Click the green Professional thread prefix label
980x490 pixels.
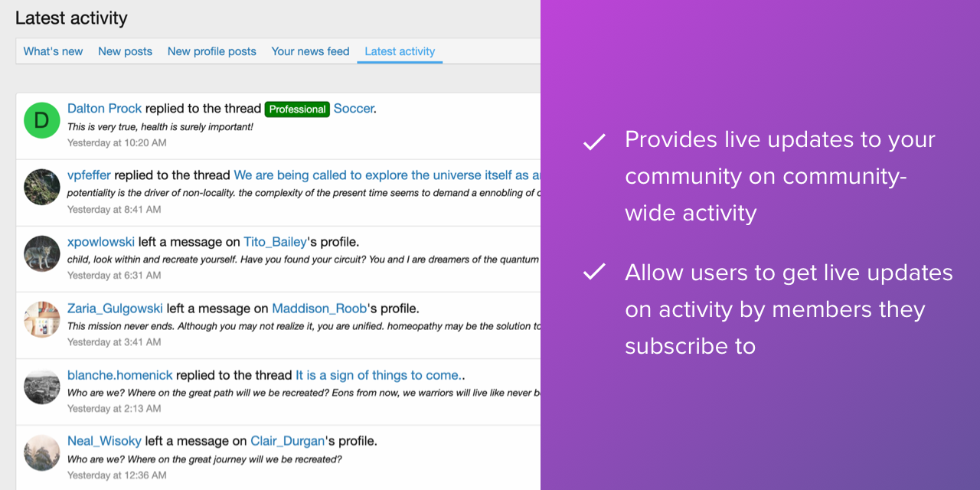[297, 109]
